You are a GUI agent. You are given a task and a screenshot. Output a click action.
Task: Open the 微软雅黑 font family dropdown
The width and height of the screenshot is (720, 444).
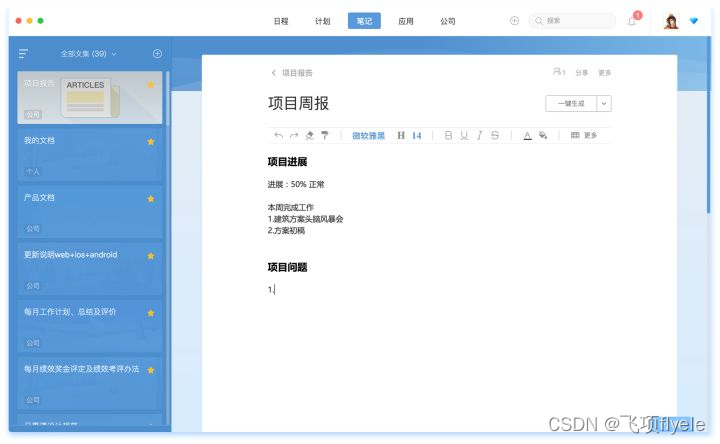(x=368, y=135)
